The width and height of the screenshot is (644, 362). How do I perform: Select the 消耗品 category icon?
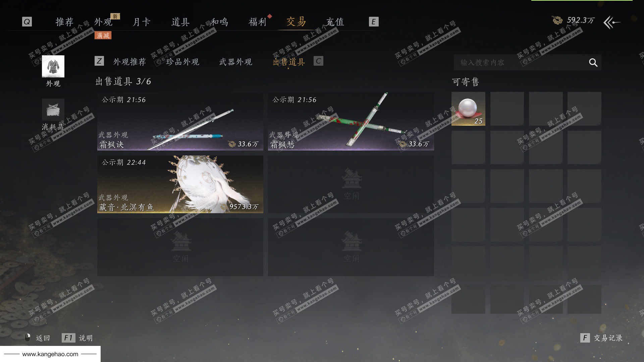pos(53,110)
